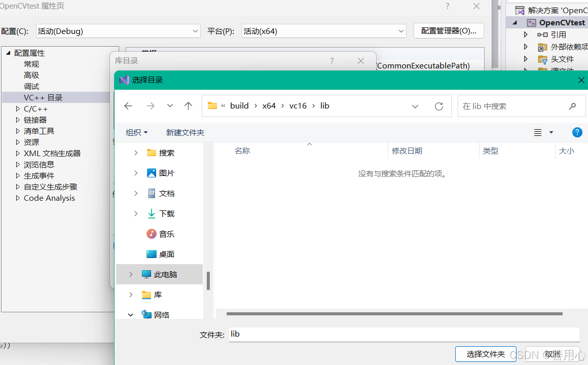This screenshot has height=365, width=588.
Task: Click 新建文件夹 button
Action: pos(185,132)
